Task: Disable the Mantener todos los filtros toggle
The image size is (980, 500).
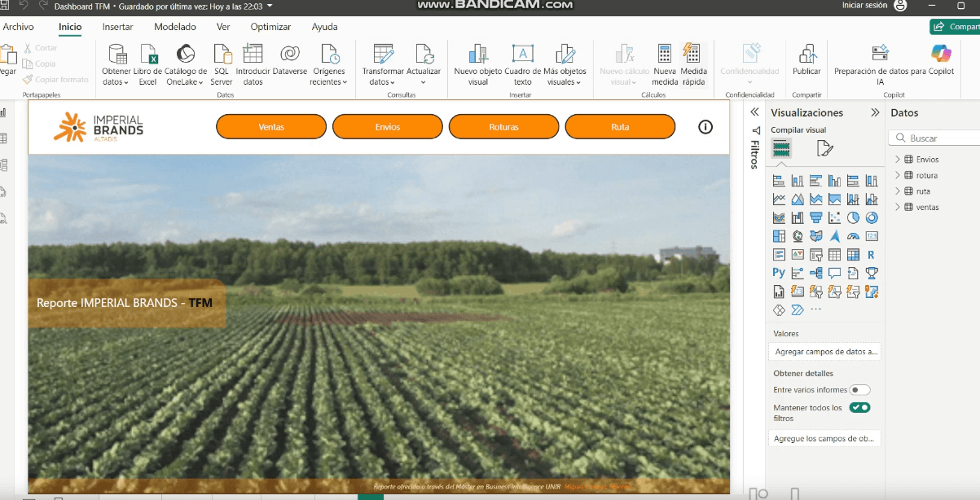Action: pos(859,407)
